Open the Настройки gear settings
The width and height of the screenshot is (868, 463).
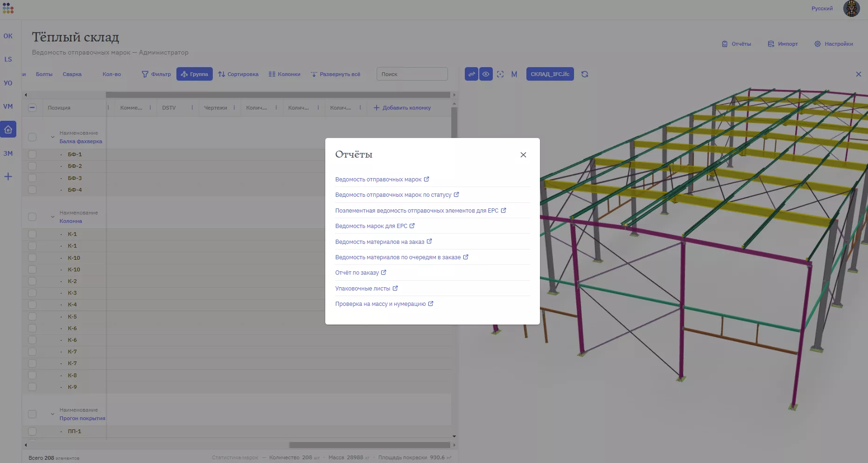(833, 44)
